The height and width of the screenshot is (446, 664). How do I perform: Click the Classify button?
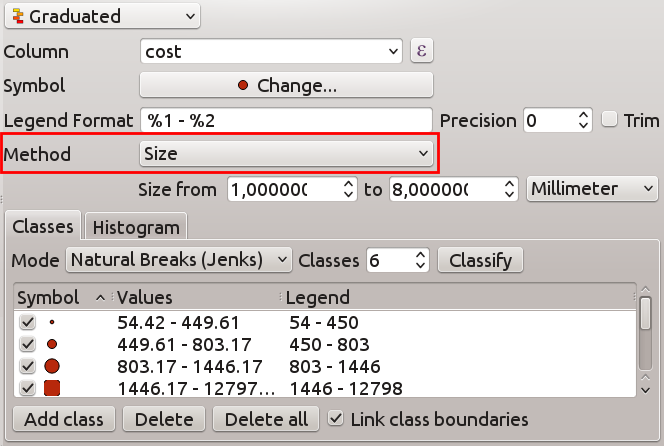480,260
